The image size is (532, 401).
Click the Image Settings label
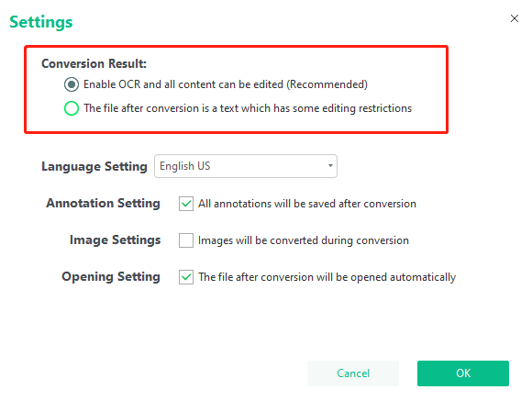(115, 239)
